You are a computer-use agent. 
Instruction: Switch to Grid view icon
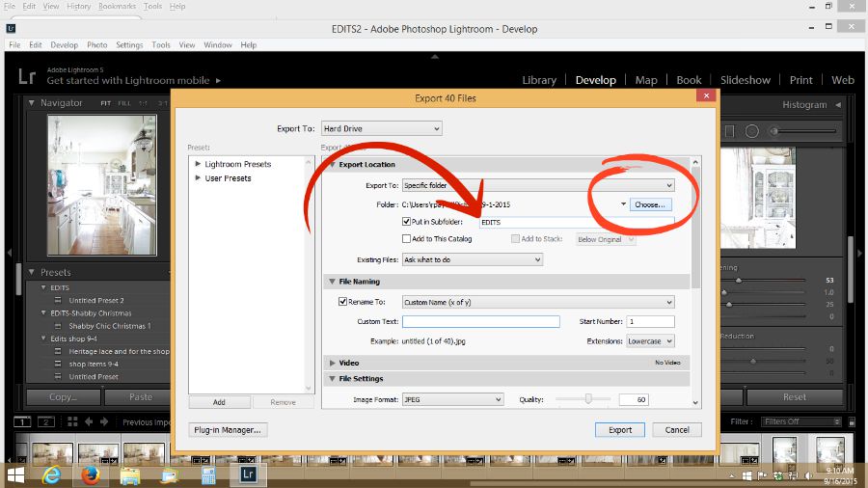tap(72, 421)
